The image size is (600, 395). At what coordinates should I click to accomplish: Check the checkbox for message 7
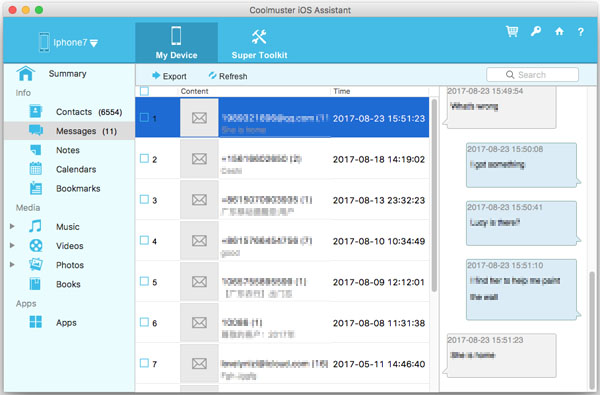tap(144, 363)
